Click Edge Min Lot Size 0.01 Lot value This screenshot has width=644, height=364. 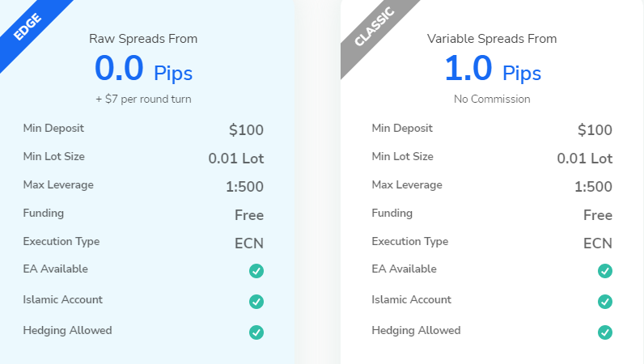pos(235,159)
